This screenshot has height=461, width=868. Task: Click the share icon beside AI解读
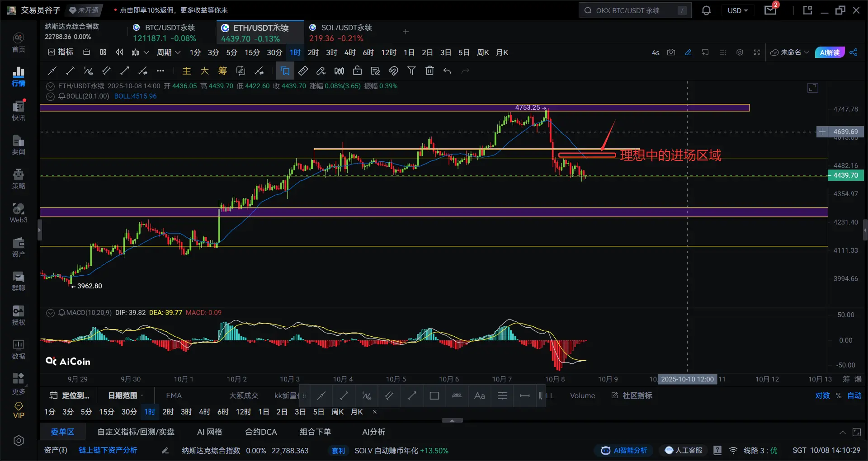tap(854, 52)
